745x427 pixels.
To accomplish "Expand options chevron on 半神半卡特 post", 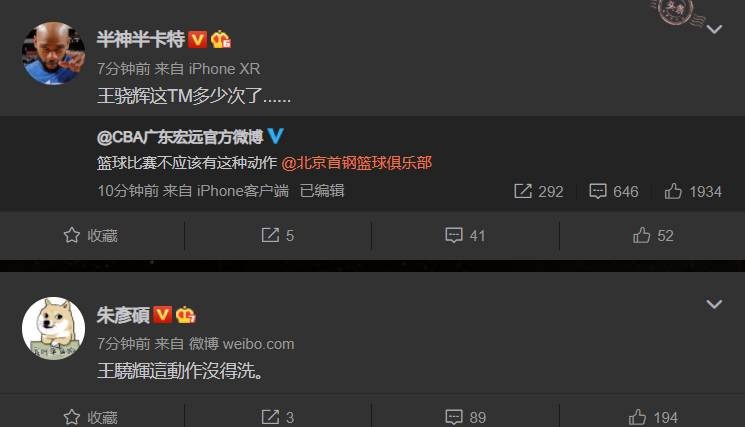I will [x=714, y=29].
